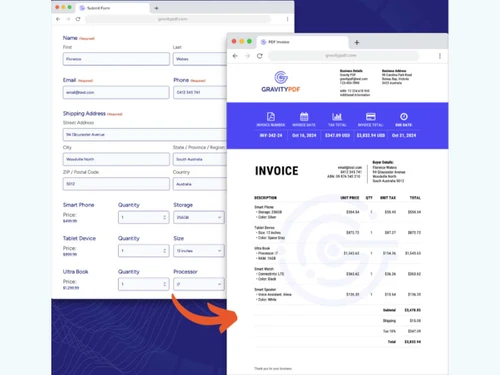Reload the PDF Invoice browser page

click(x=260, y=56)
